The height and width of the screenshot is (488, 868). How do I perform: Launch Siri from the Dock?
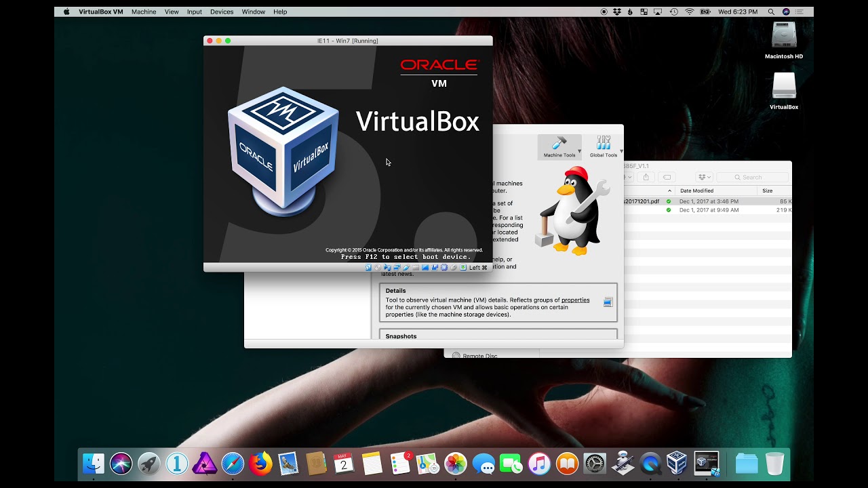(121, 464)
